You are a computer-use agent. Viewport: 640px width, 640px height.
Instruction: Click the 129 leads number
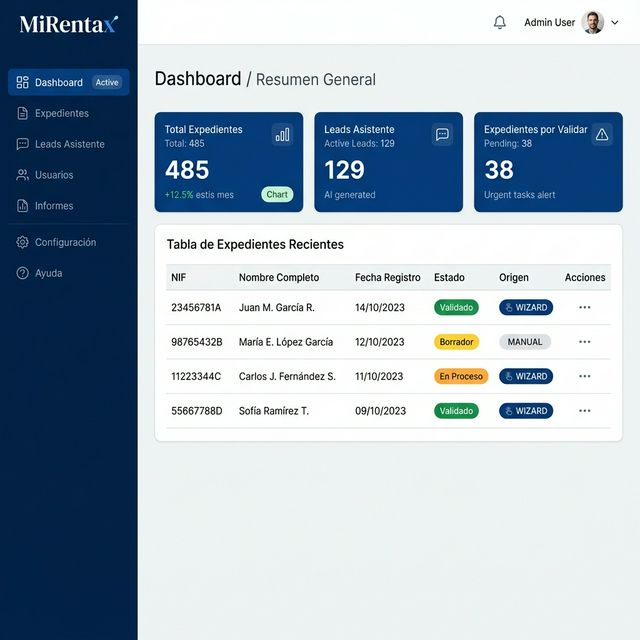point(344,170)
